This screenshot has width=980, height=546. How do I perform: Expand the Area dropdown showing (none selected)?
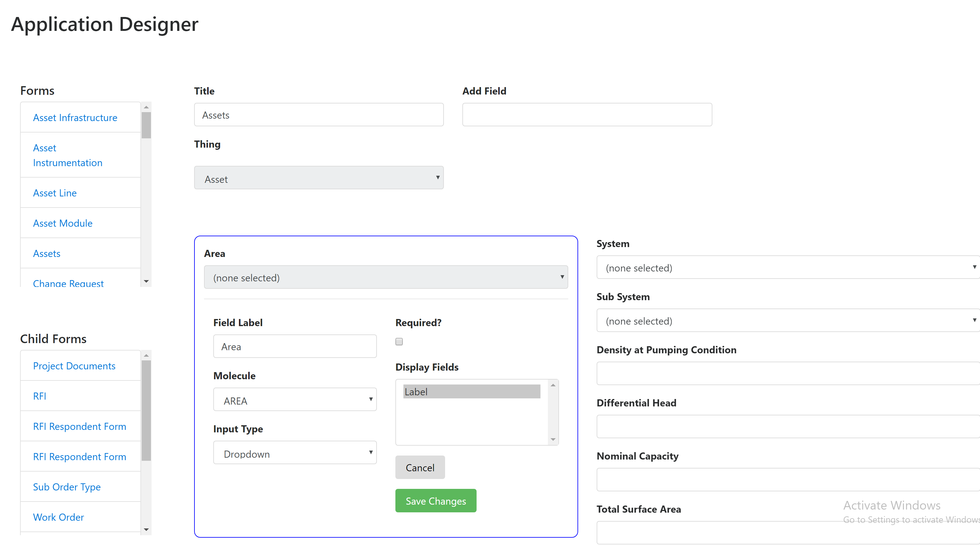(386, 277)
